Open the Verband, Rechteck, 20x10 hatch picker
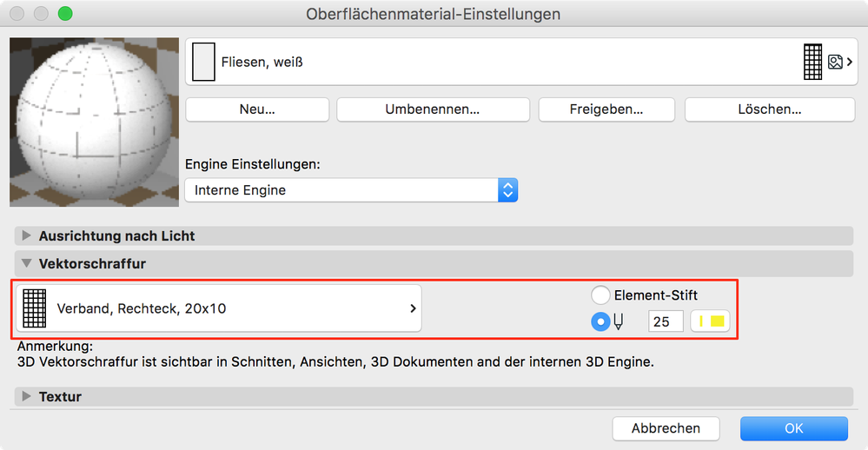Viewport: 868px width, 450px height. point(217,308)
